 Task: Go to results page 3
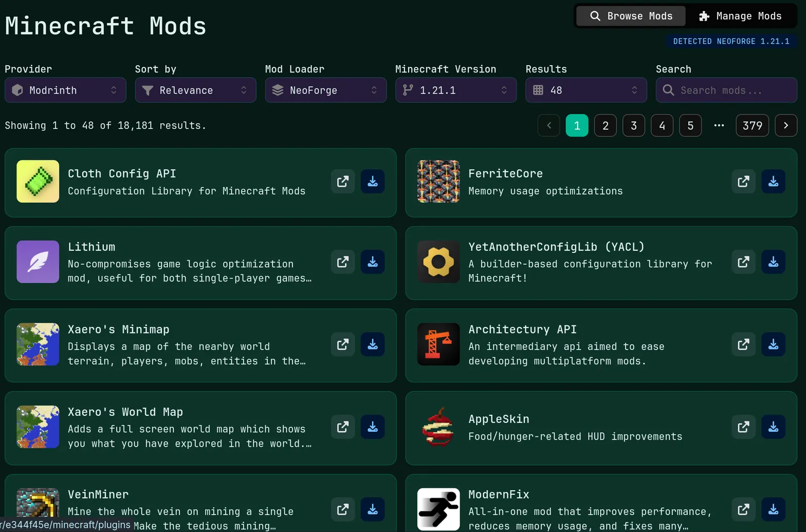(634, 125)
